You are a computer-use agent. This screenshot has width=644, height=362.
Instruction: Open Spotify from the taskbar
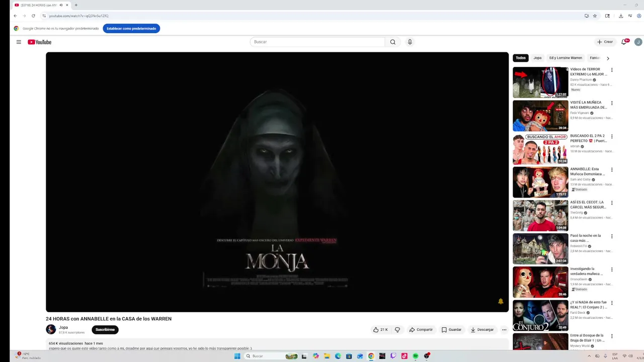tap(416, 356)
